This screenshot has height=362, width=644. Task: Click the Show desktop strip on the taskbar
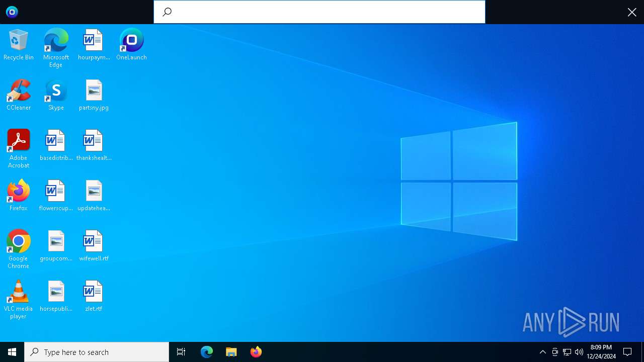(x=642, y=352)
